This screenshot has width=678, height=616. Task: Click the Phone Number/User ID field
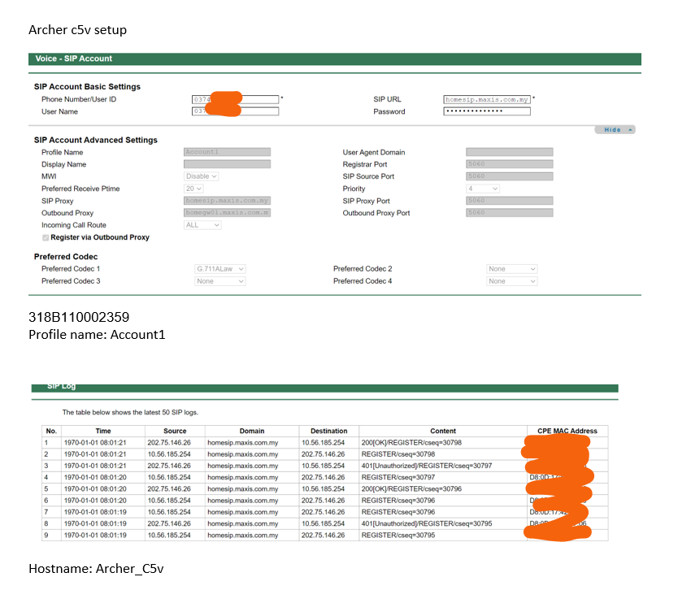click(x=235, y=99)
